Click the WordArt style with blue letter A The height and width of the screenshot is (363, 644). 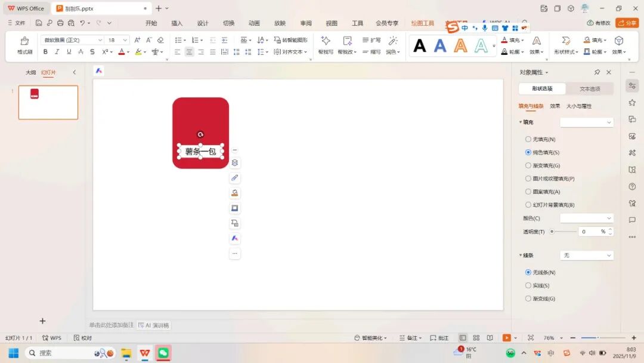(x=439, y=45)
